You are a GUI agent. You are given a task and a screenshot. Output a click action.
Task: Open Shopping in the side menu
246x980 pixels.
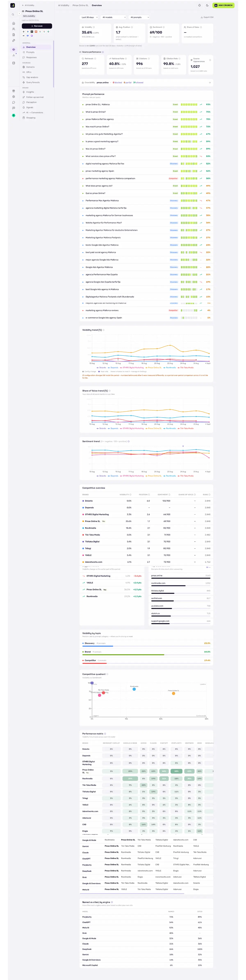37,118
